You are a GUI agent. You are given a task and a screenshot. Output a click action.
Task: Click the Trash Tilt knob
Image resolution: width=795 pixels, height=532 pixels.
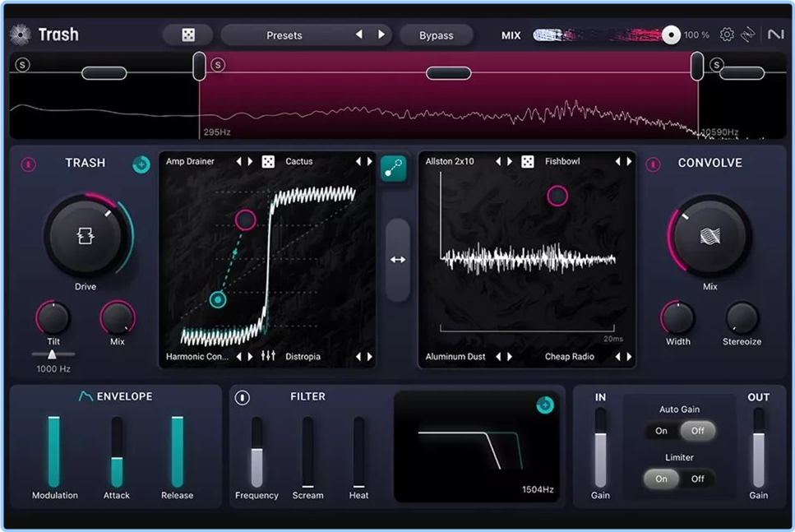click(53, 317)
